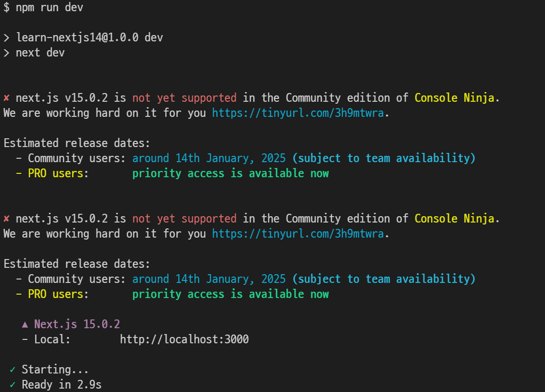Image resolution: width=545 pixels, height=392 pixels.
Task: Click the first 'not yet supported' red text
Action: pyautogui.click(x=184, y=98)
